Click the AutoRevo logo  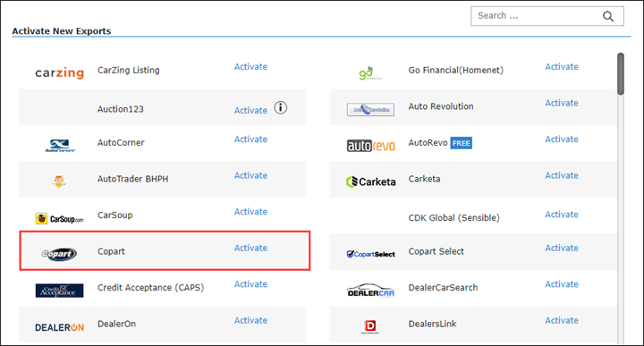(x=371, y=146)
